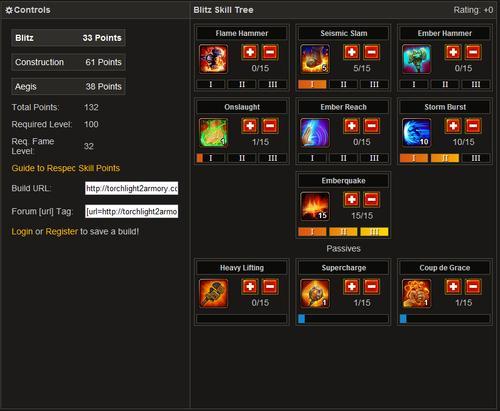This screenshot has width=500, height=411.
Task: Remove a point from Onslaught
Action: click(x=270, y=126)
